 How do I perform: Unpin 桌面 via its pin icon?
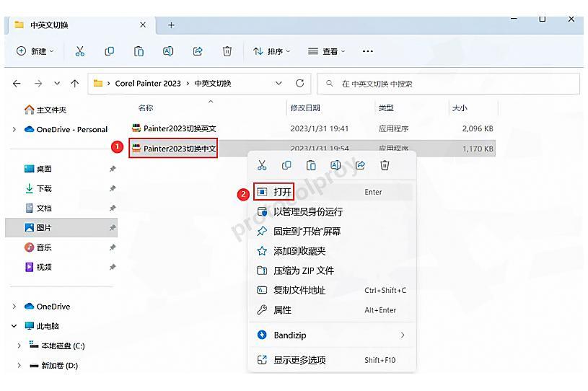[x=112, y=169]
